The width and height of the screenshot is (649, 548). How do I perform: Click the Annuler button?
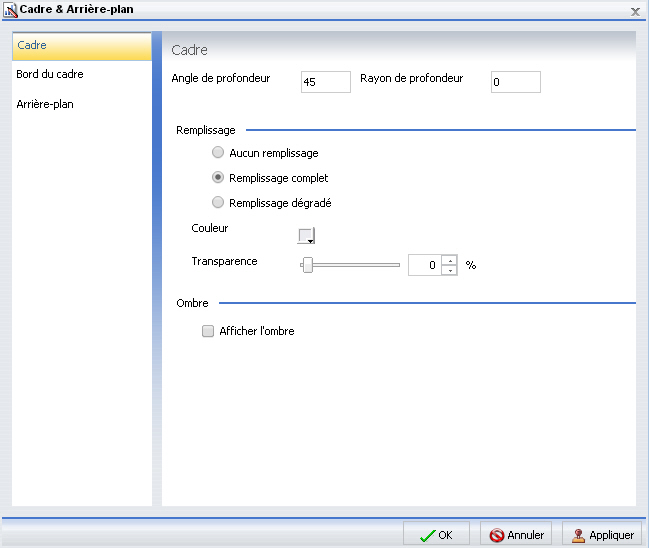[x=516, y=535]
